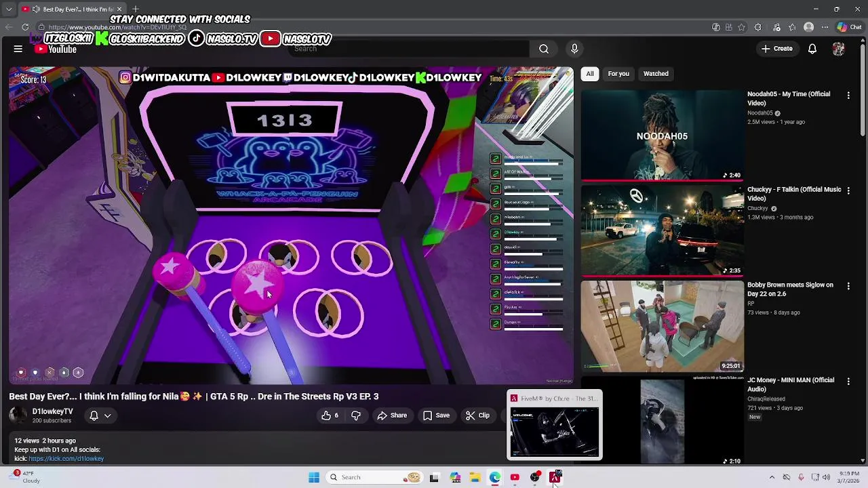
Task: Open the Chuckyy F Talkin video thumbnail
Action: (x=663, y=231)
